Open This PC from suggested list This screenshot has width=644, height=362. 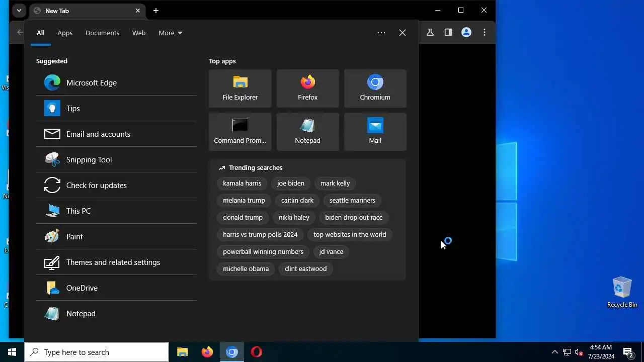(x=116, y=211)
